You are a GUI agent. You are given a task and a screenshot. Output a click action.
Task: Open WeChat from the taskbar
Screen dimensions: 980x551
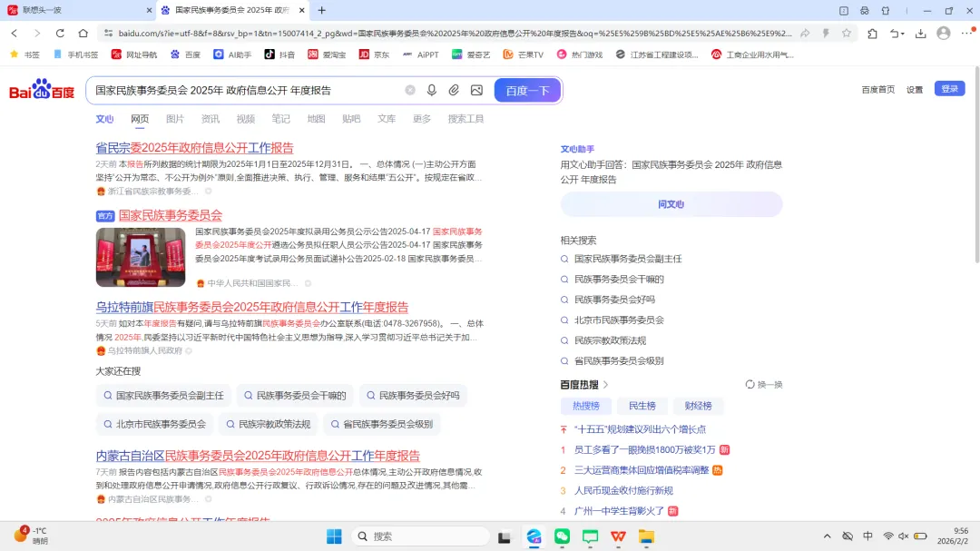pyautogui.click(x=562, y=536)
